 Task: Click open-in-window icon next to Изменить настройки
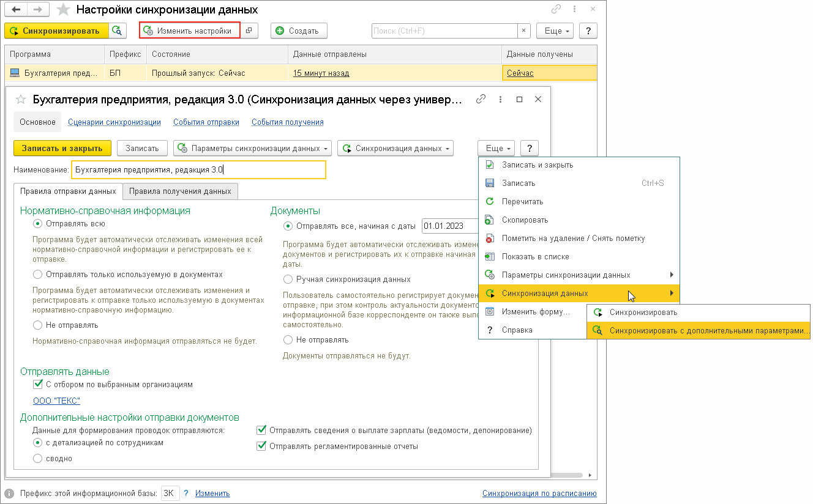249,31
